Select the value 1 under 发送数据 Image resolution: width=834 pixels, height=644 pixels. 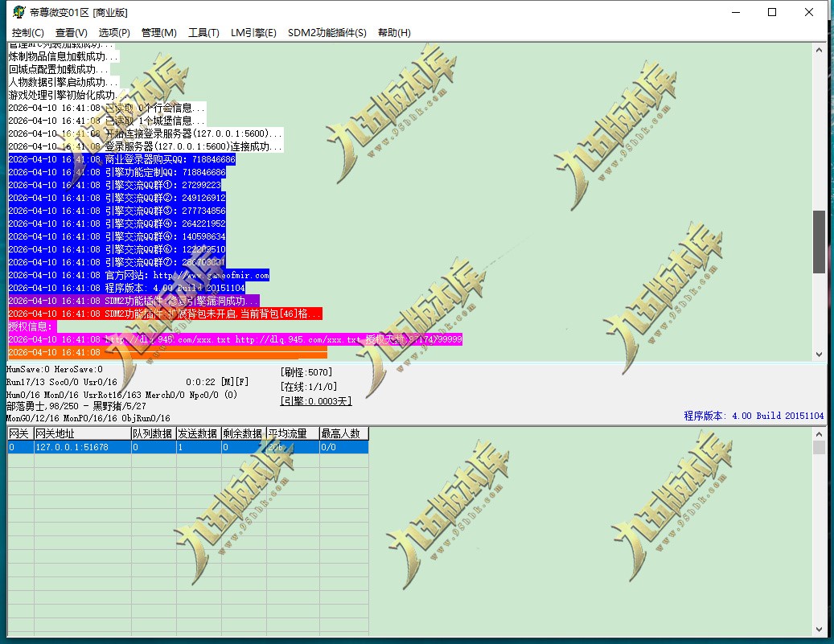199,447
